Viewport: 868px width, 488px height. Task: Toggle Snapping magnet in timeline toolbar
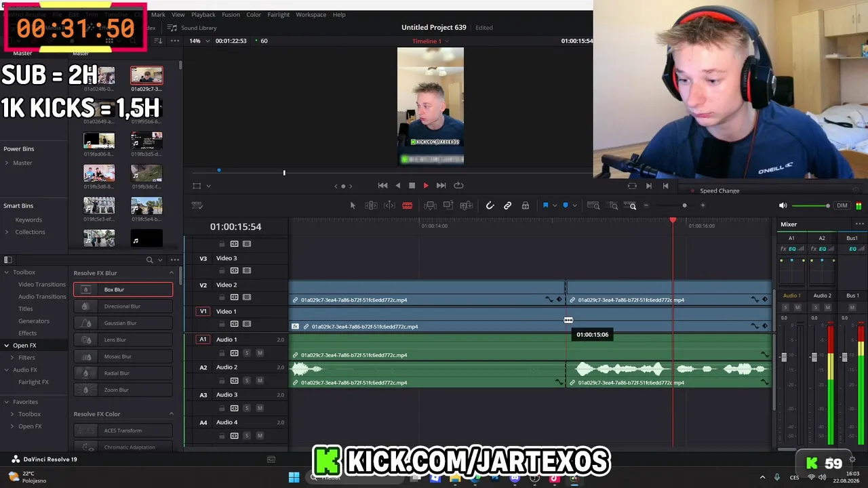click(490, 205)
